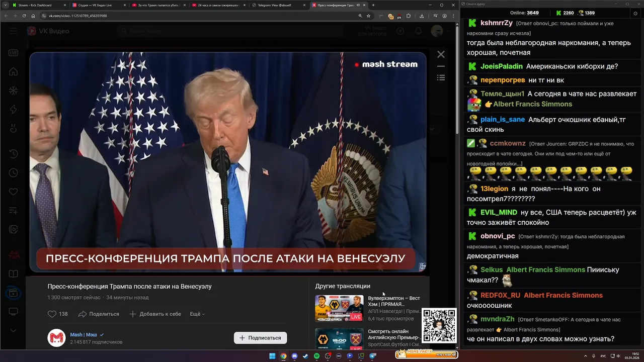Open the Mash | Мэш channel link

[x=84, y=334]
